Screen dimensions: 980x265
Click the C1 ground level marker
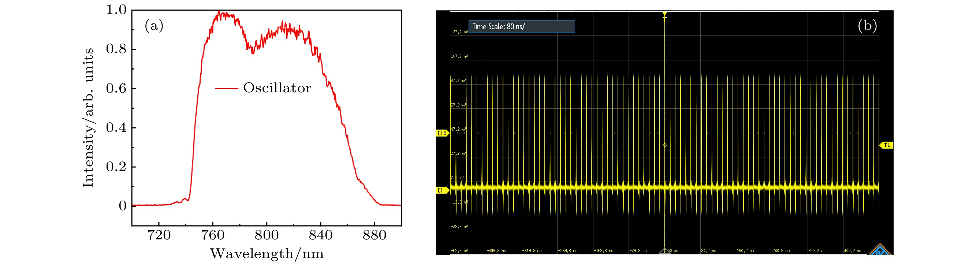(441, 190)
